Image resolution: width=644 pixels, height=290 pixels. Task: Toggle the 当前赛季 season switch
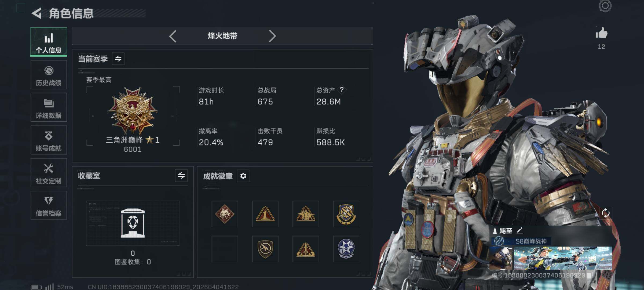[118, 59]
